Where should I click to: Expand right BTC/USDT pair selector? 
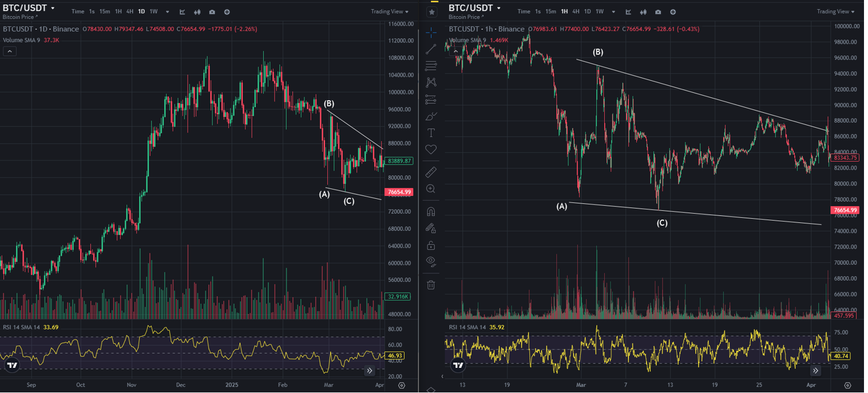(499, 8)
